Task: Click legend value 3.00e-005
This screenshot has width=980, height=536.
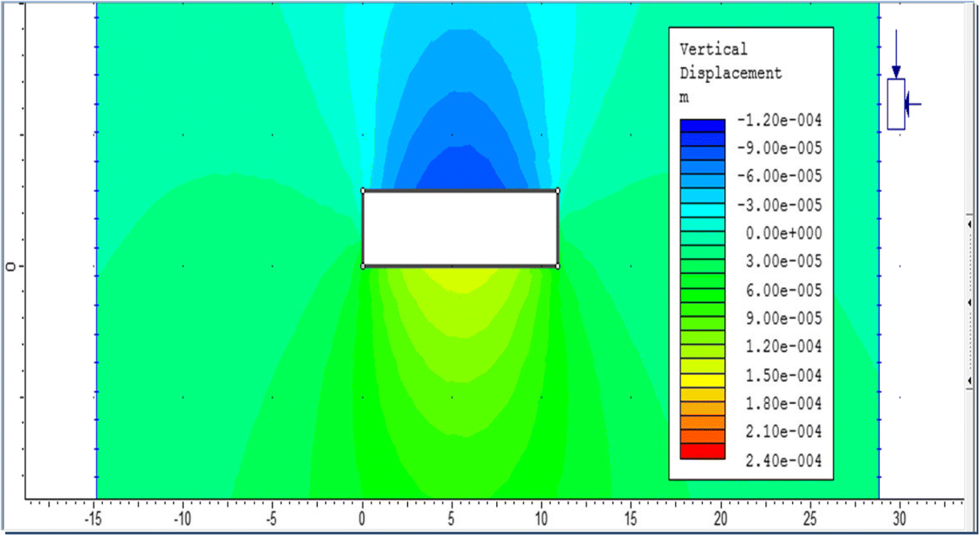Action: [784, 262]
